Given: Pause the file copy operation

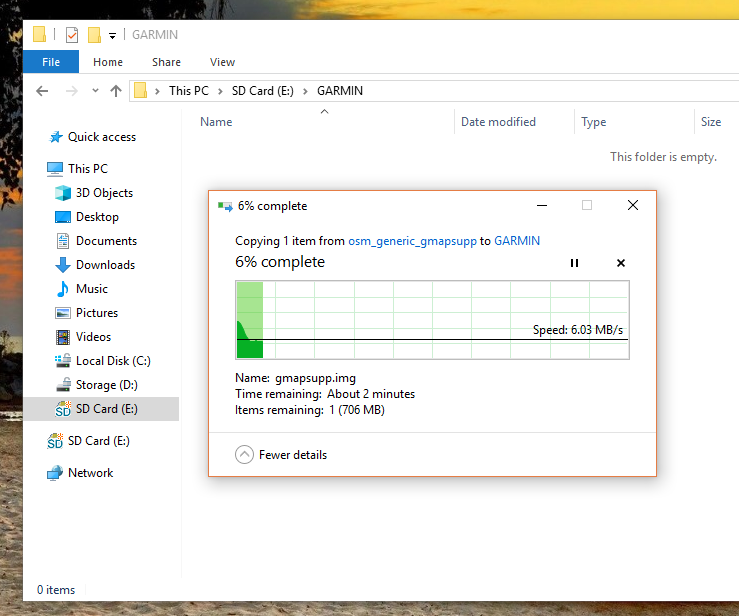Looking at the screenshot, I should point(574,263).
